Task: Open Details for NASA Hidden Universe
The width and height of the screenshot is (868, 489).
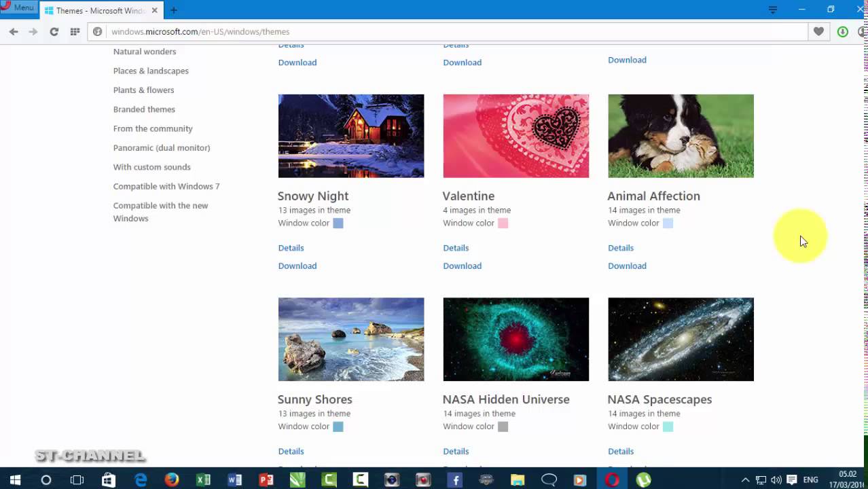Action: [x=456, y=451]
